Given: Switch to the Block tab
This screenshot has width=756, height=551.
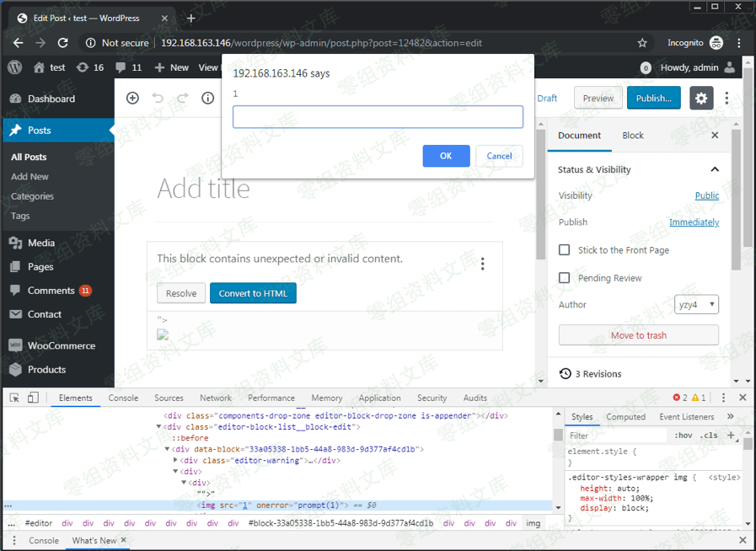Looking at the screenshot, I should (632, 136).
